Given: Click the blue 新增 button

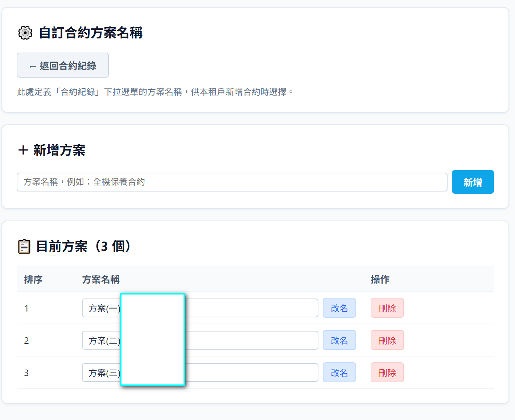Looking at the screenshot, I should pos(473,182).
